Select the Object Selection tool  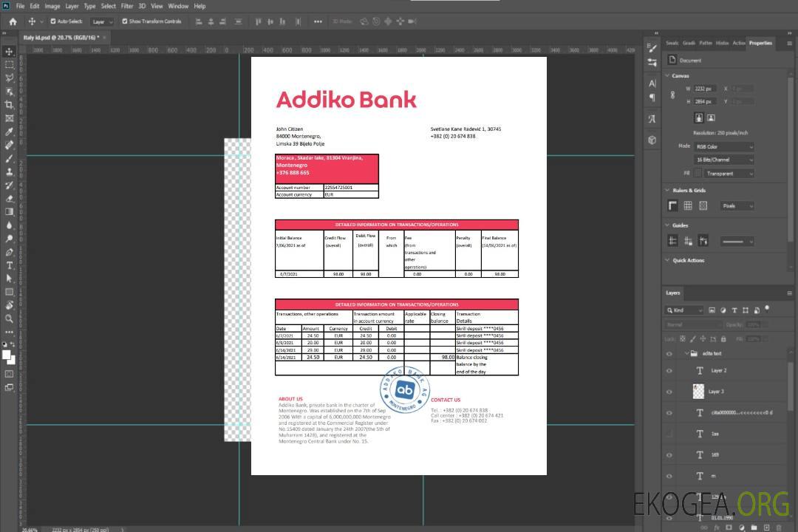coord(9,92)
